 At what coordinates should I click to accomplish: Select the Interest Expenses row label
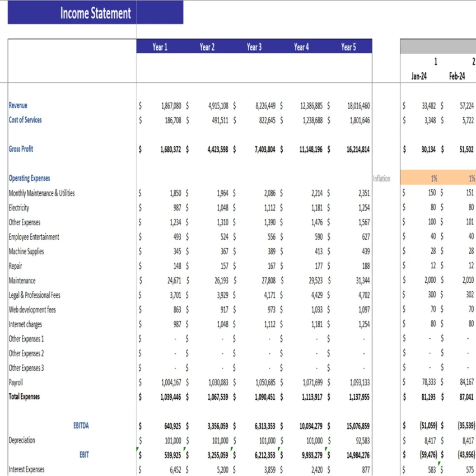[26, 469]
